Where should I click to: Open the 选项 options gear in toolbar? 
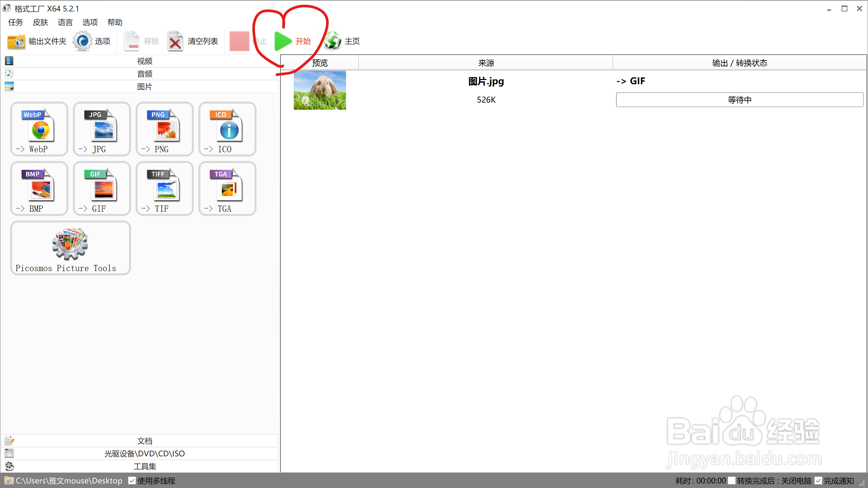tap(92, 41)
